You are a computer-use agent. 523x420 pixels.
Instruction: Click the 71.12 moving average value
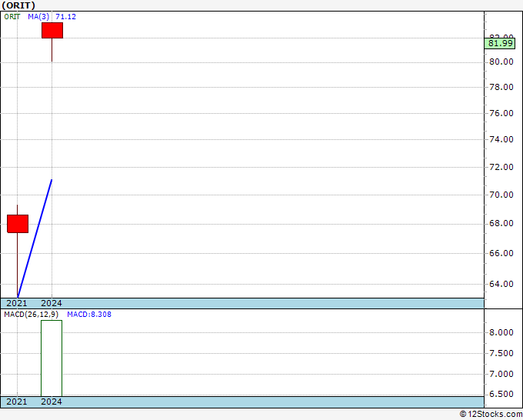pos(65,17)
